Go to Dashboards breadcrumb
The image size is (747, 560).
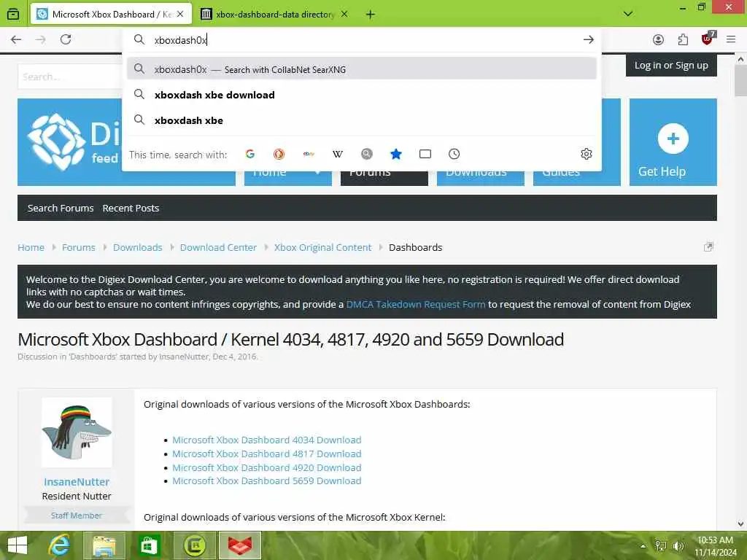point(415,247)
